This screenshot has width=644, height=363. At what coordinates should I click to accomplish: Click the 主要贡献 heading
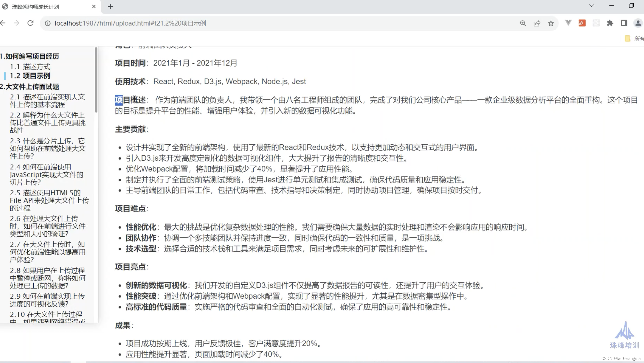[x=130, y=129]
